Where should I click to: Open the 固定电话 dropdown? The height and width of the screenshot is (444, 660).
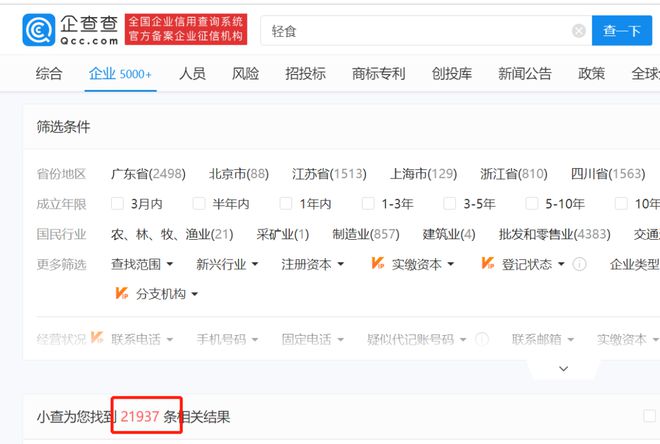point(312,339)
